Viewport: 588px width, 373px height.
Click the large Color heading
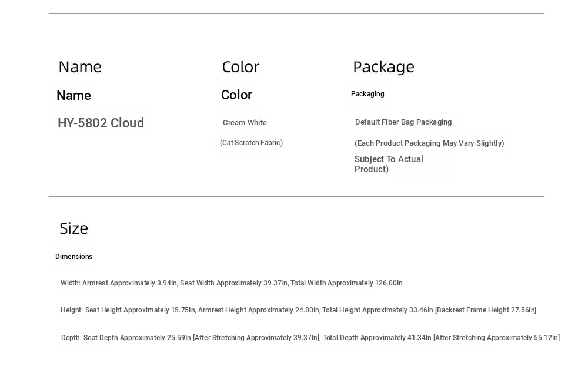240,67
